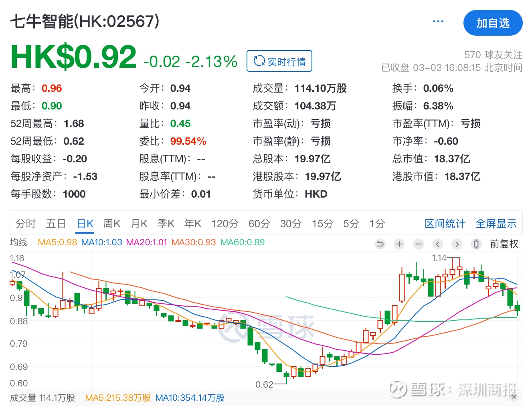Click MA30:0.93 indicator label
This screenshot has height=406, width=532.
coord(194,242)
